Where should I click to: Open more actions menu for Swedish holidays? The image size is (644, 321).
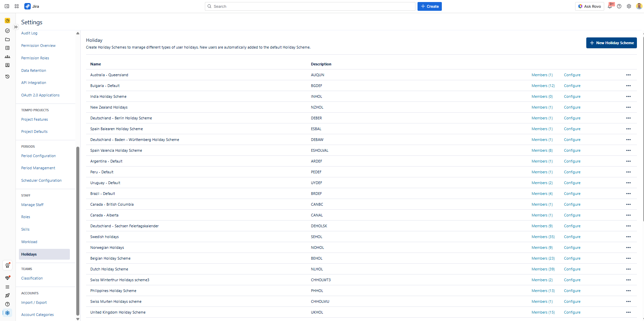pos(628,237)
